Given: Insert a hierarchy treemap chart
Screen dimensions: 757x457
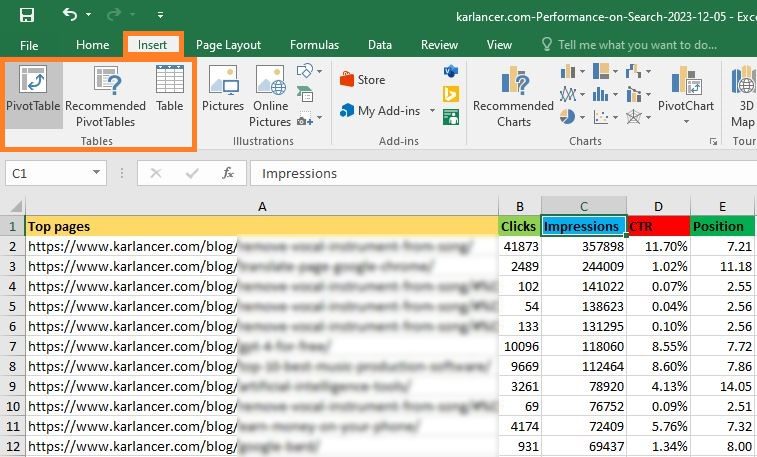Looking at the screenshot, I should 601,71.
